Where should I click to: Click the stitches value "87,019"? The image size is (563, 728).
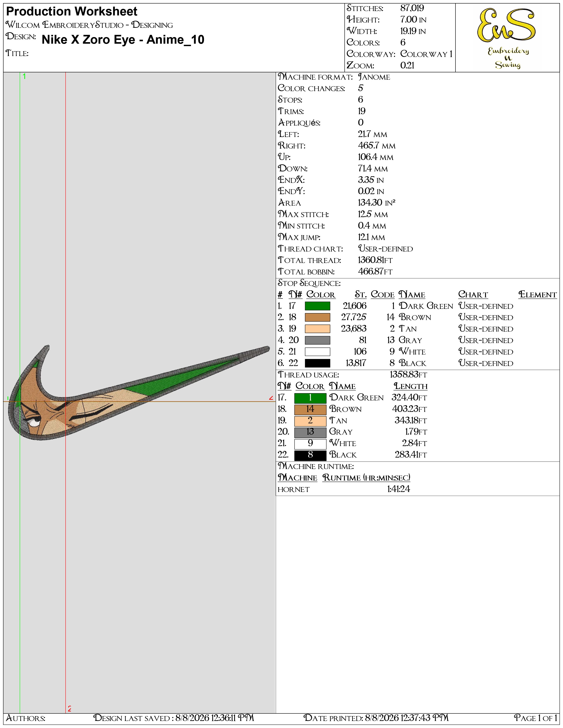(412, 8)
